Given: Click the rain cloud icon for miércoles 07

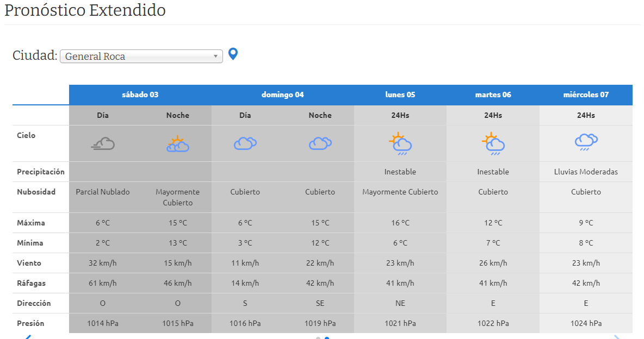Looking at the screenshot, I should 586,142.
